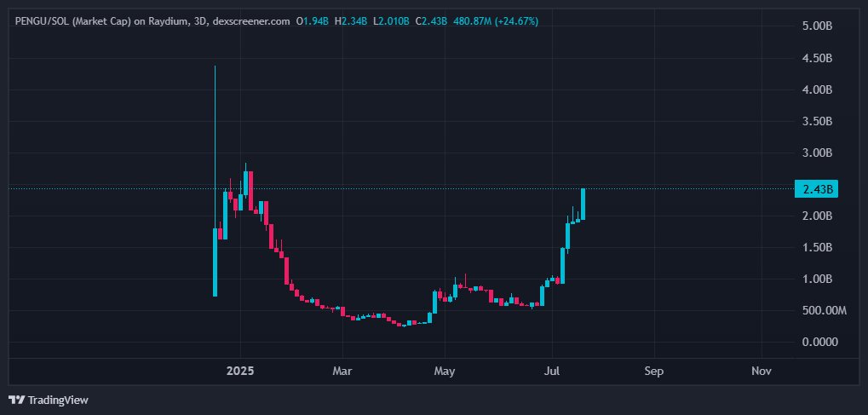Image resolution: width=868 pixels, height=415 pixels.
Task: Click the 3.50B price axis label
Action: coord(817,121)
